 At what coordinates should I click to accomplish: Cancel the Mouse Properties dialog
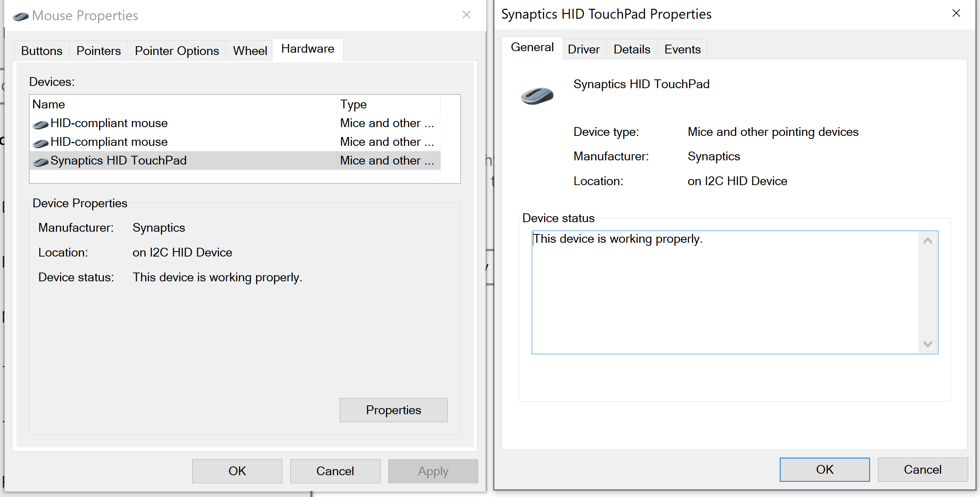click(x=335, y=471)
